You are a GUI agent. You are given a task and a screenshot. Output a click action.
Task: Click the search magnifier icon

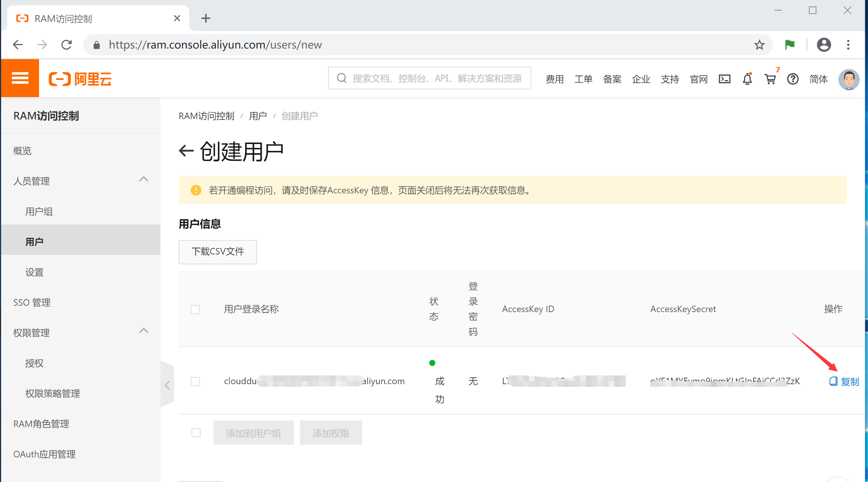(342, 78)
